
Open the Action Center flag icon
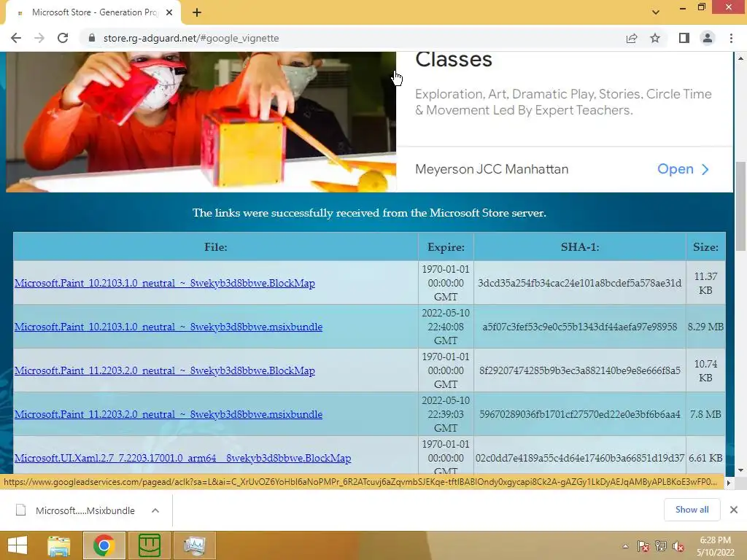point(643,546)
